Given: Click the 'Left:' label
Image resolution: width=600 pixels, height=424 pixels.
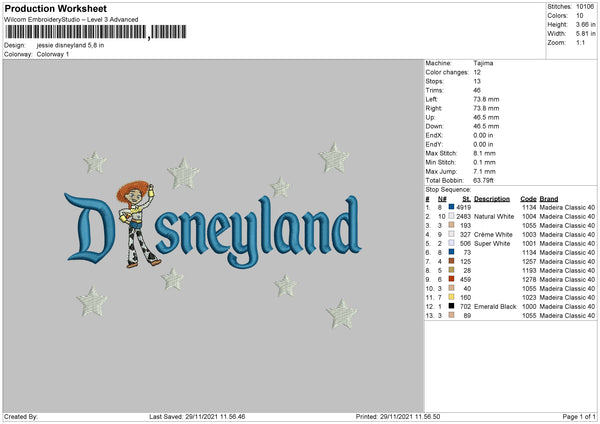Looking at the screenshot, I should click(431, 99).
